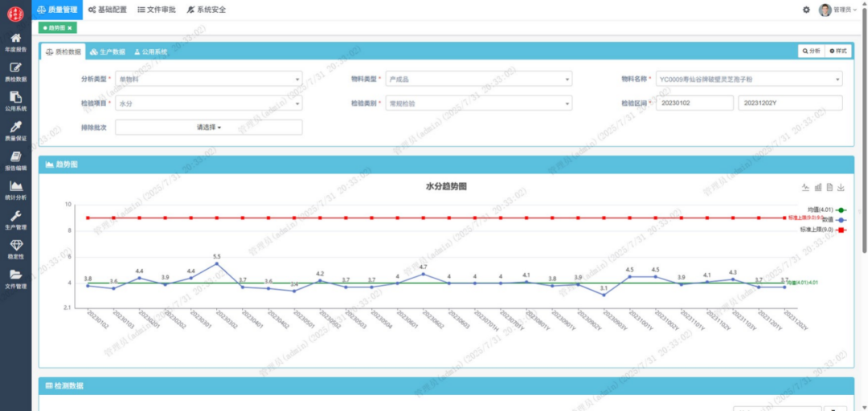This screenshot has height=411, width=868.
Task: Switch chart to line view icon
Action: tap(805, 187)
